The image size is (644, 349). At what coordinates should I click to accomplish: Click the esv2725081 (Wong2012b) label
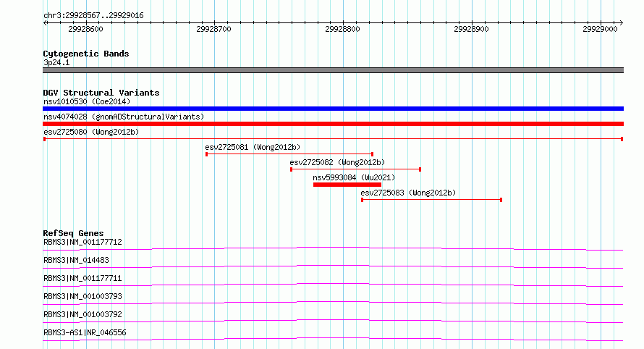[253, 147]
